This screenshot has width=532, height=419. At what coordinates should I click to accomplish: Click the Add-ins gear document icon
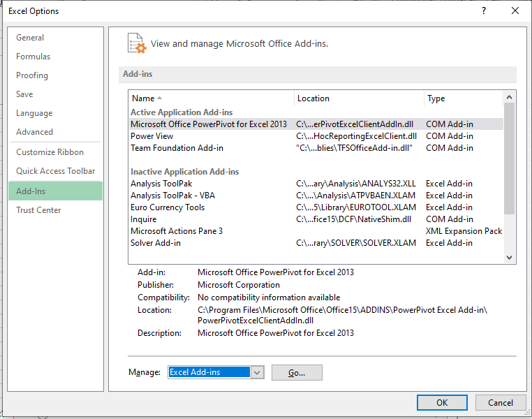click(x=137, y=43)
